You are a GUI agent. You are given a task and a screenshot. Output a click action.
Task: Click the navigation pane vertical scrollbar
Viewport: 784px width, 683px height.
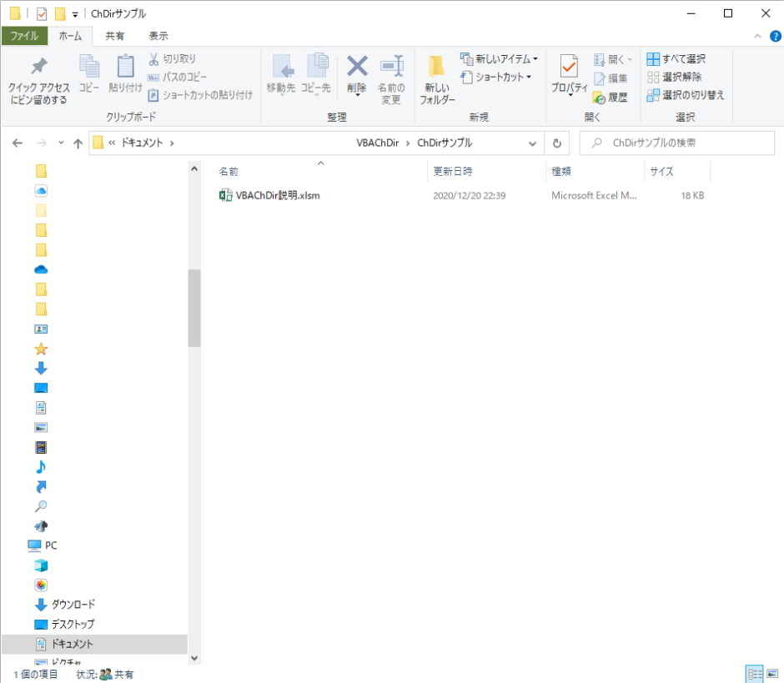194,307
